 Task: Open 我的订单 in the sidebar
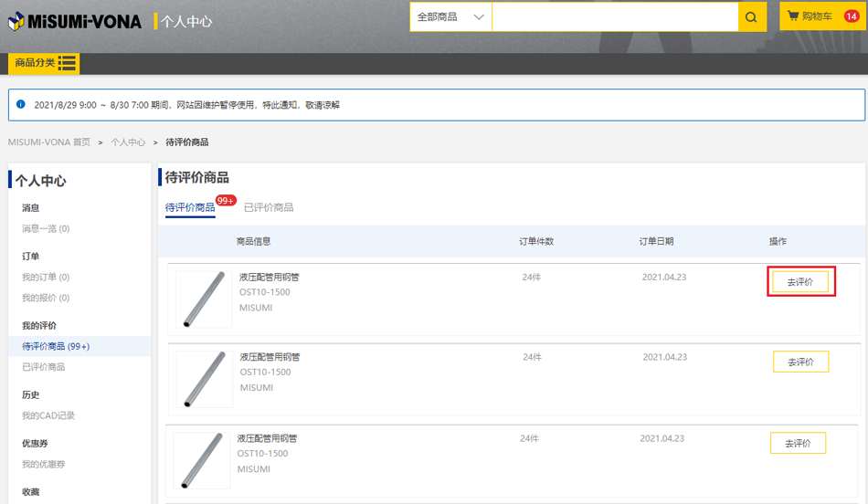tap(45, 278)
